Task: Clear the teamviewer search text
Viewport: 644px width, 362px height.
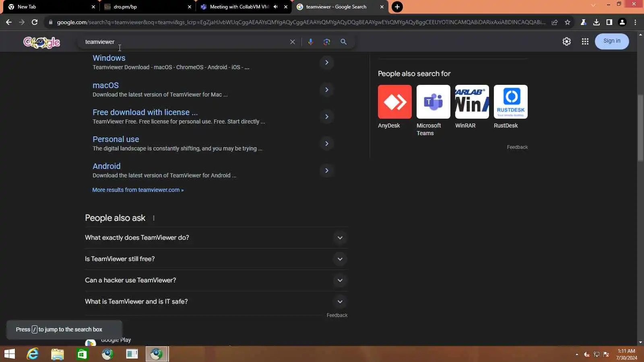Action: tap(293, 42)
